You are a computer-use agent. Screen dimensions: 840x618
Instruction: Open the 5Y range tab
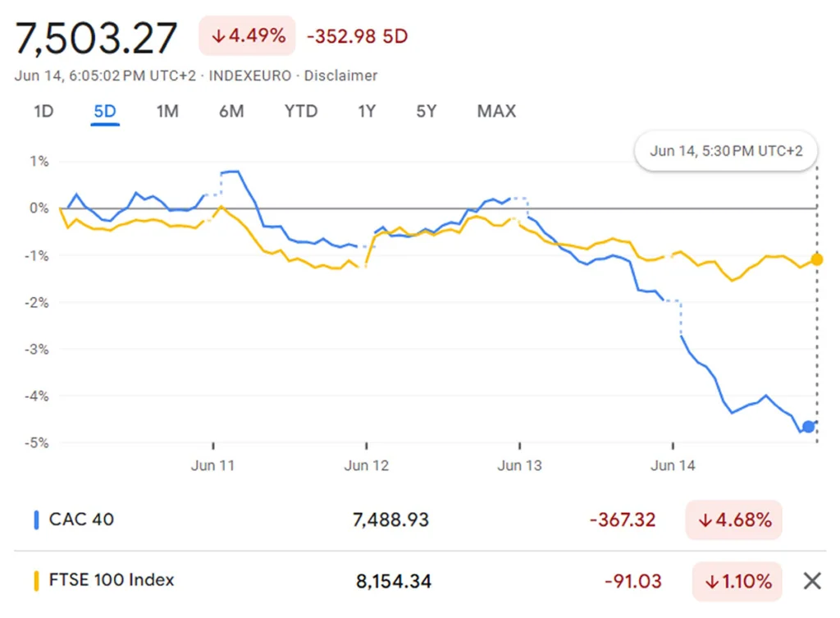426,112
